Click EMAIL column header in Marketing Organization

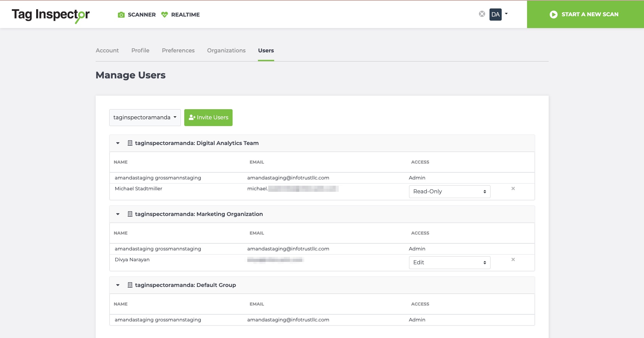pos(257,233)
